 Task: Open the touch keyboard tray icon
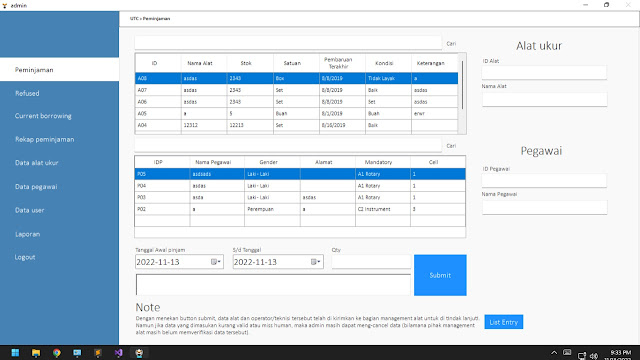pyautogui.click(x=567, y=352)
